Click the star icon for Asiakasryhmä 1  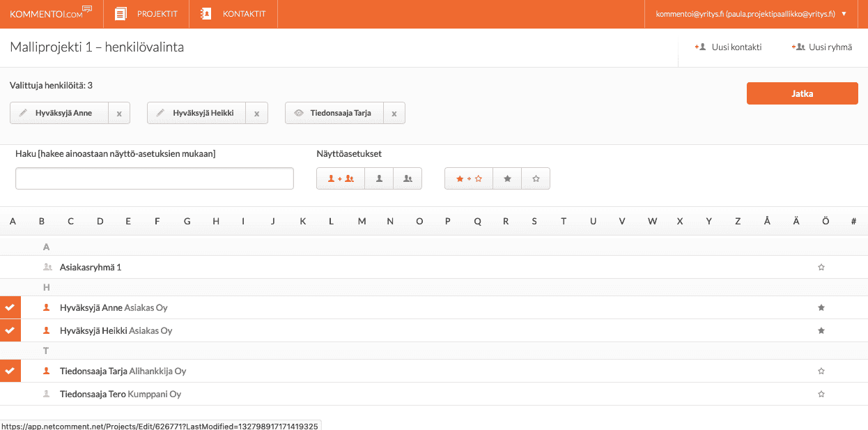[x=821, y=267]
